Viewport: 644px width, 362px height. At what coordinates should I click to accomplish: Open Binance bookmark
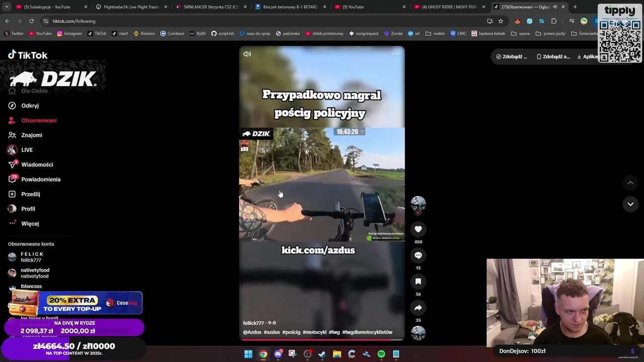(x=144, y=34)
